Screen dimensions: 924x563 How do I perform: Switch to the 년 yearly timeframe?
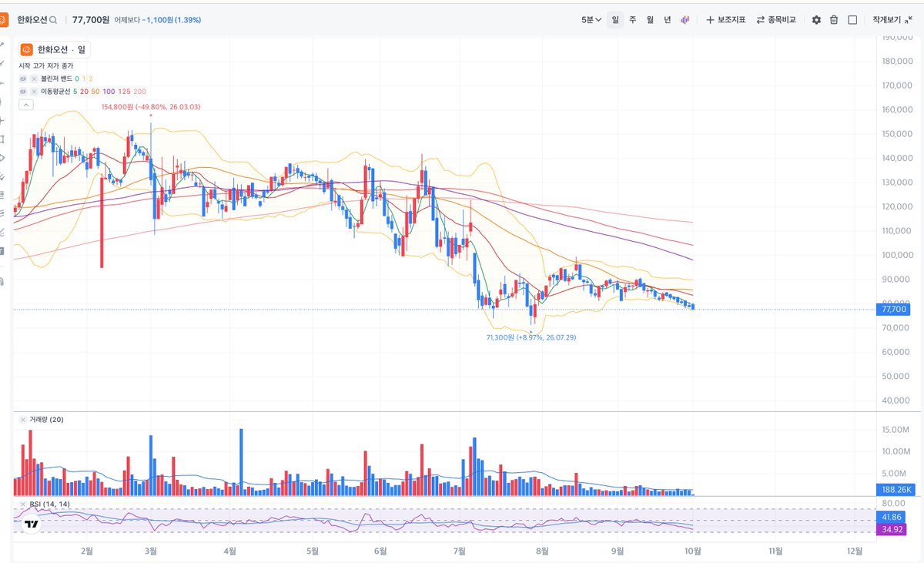[x=668, y=19]
